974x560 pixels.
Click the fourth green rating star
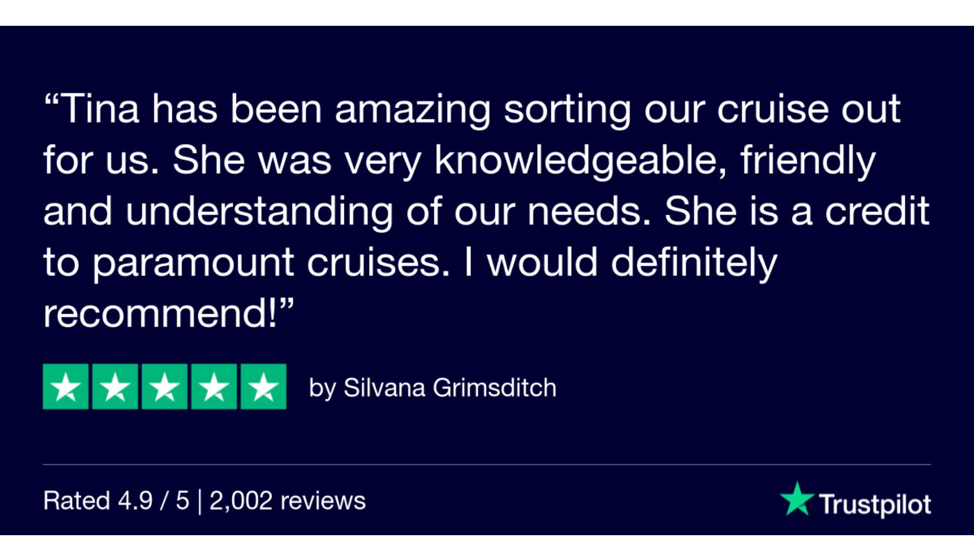(214, 387)
